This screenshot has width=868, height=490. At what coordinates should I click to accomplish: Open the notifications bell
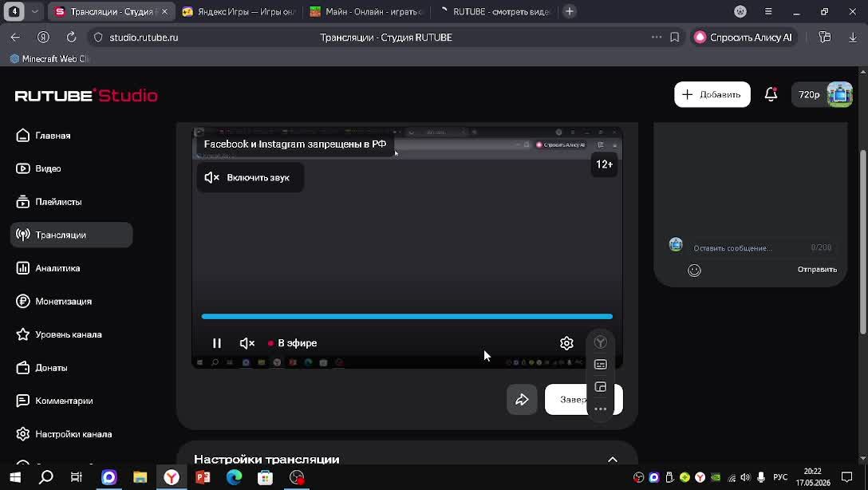coord(771,95)
